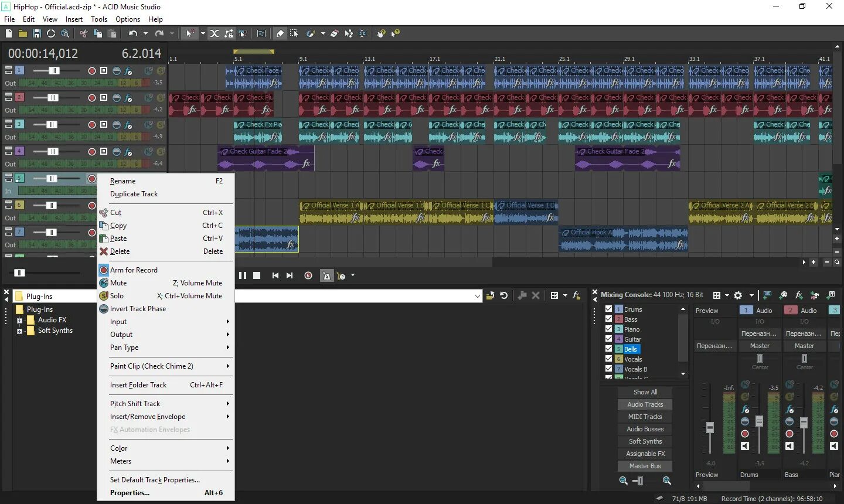The width and height of the screenshot is (844, 504).
Task: Open the What's This help icon
Action: pyautogui.click(x=396, y=34)
